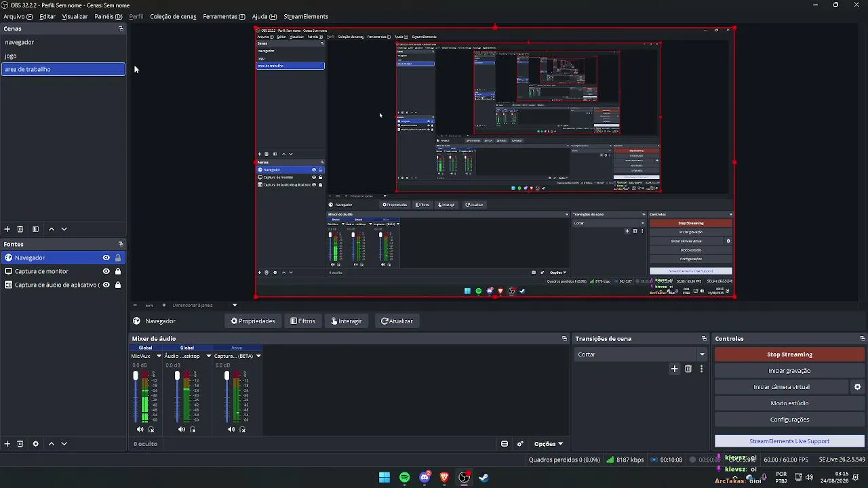Add a new source in the Fontes panel

[7, 444]
